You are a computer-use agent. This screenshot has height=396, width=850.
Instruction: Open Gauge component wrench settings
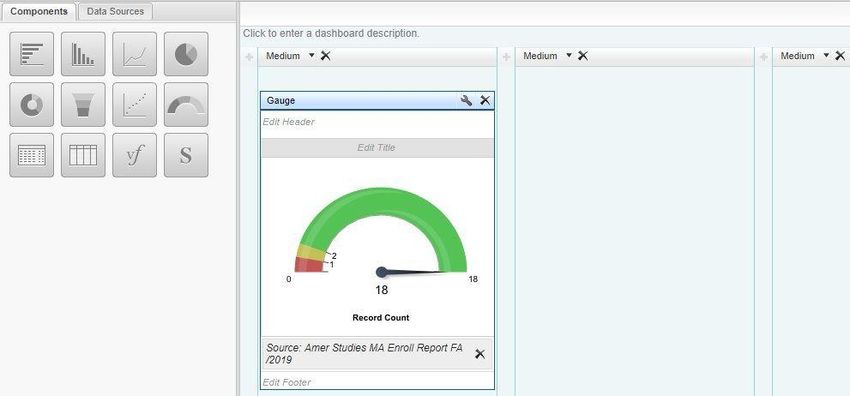466,100
